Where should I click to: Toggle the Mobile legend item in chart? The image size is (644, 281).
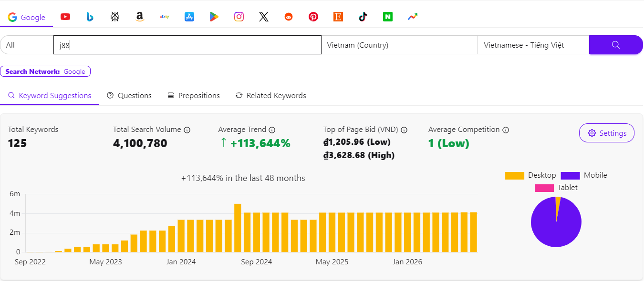point(584,175)
